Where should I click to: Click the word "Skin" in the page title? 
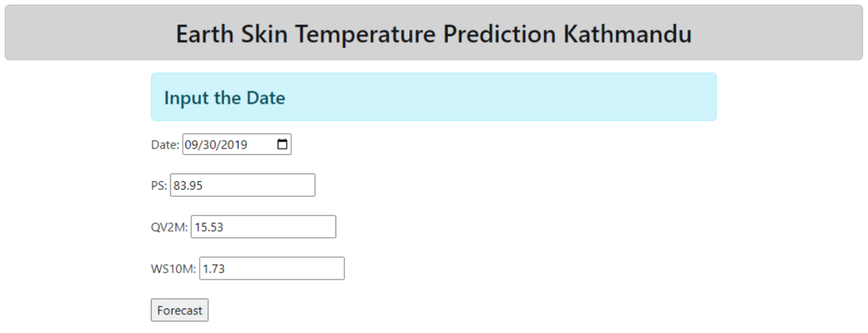point(264,34)
